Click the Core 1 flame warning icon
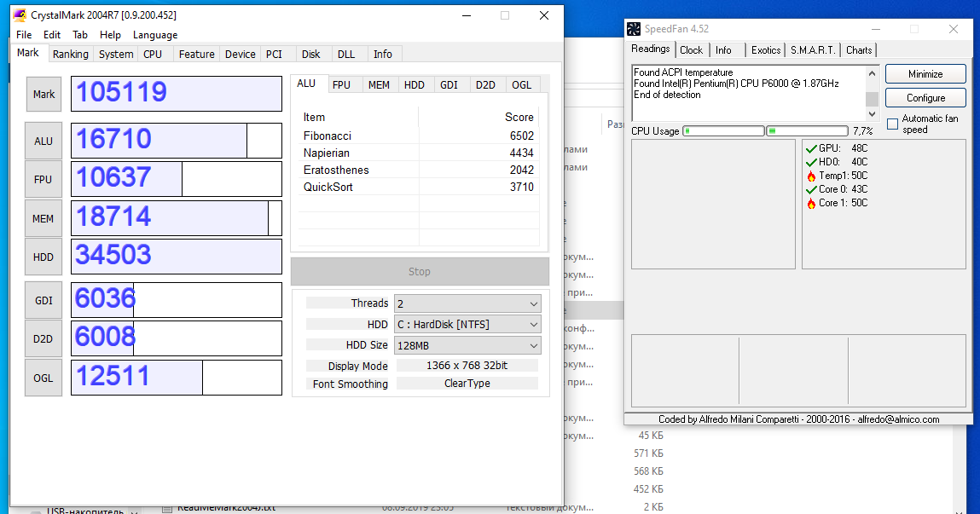The width and height of the screenshot is (980, 514). [x=811, y=203]
